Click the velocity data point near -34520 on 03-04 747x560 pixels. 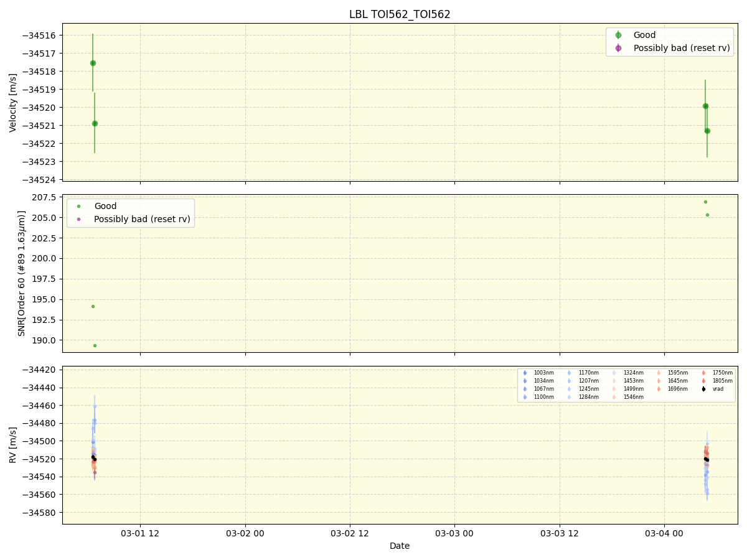coord(705,106)
